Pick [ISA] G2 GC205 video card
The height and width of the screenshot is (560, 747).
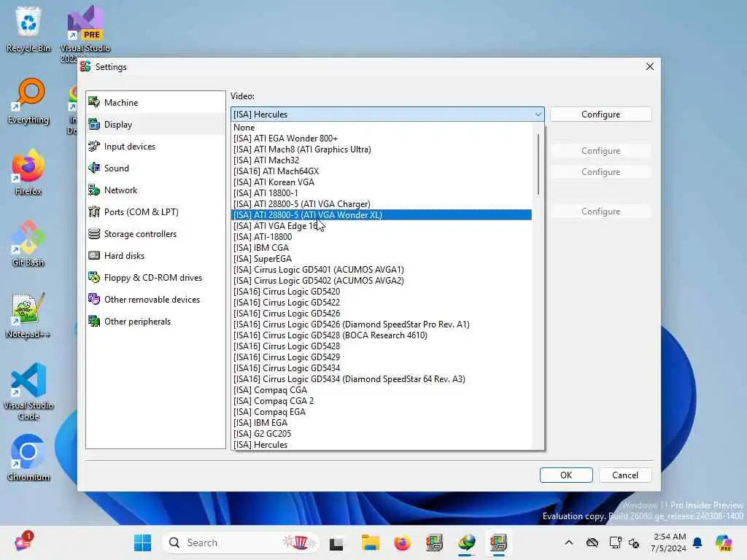[x=382, y=434]
